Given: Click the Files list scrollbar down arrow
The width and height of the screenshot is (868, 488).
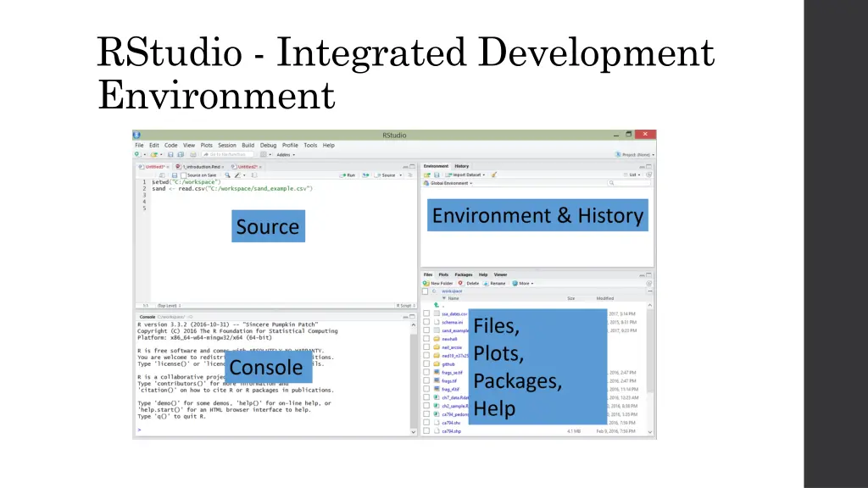Looking at the screenshot, I should pyautogui.click(x=650, y=432).
